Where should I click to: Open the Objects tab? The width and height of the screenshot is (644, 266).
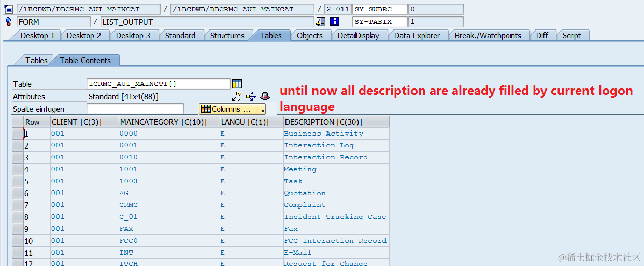click(x=310, y=35)
